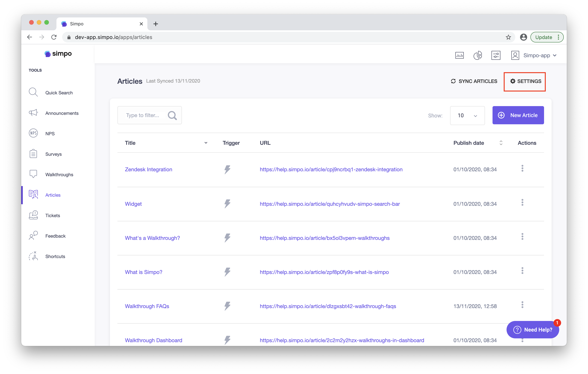
Task: Open a new browser tab
Action: tap(156, 24)
